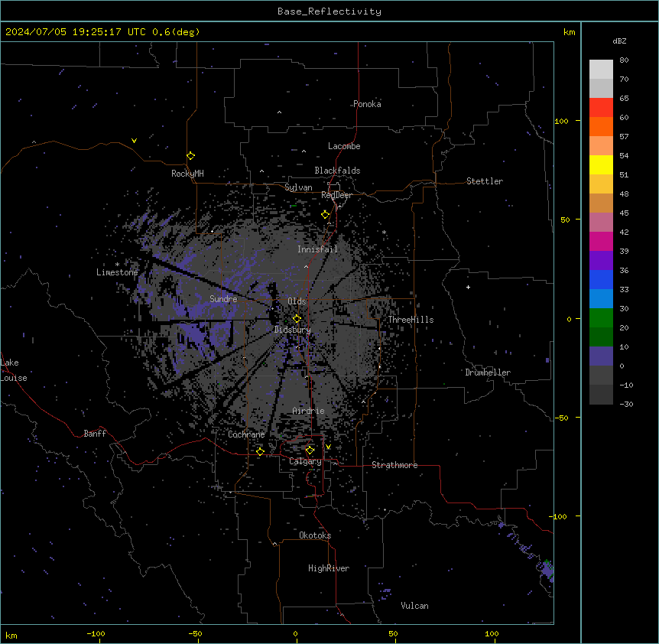Click the 100 tick on the right axis
The width and height of the screenshot is (659, 644).
point(561,121)
